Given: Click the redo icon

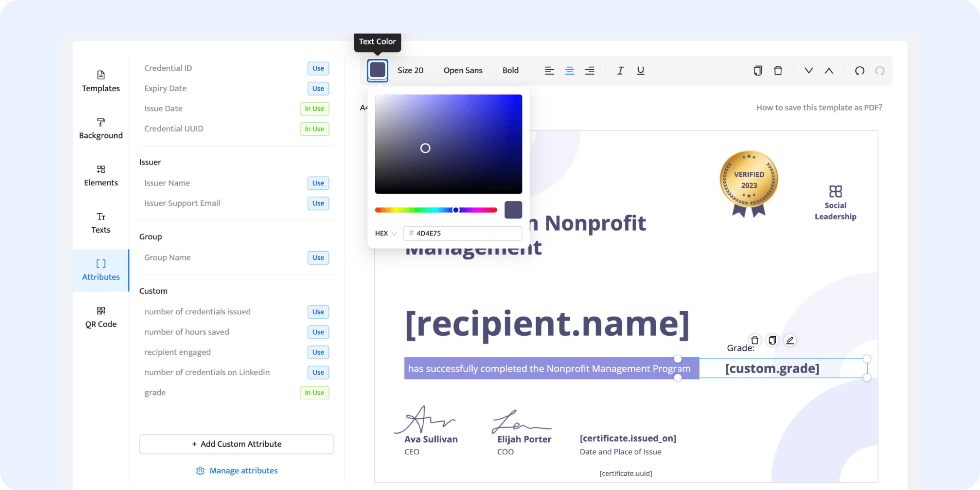Looking at the screenshot, I should pos(880,70).
